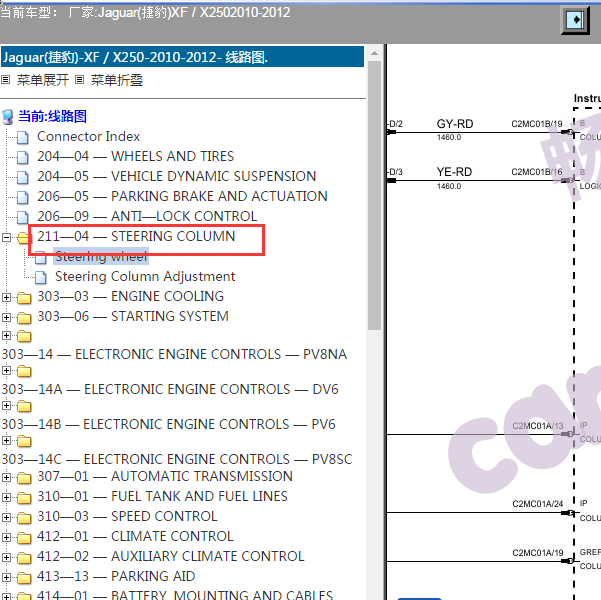
Task: Select 303—14C ELECTRONIC ENGINE CONTROLS — PV8SC text
Action: (177, 459)
